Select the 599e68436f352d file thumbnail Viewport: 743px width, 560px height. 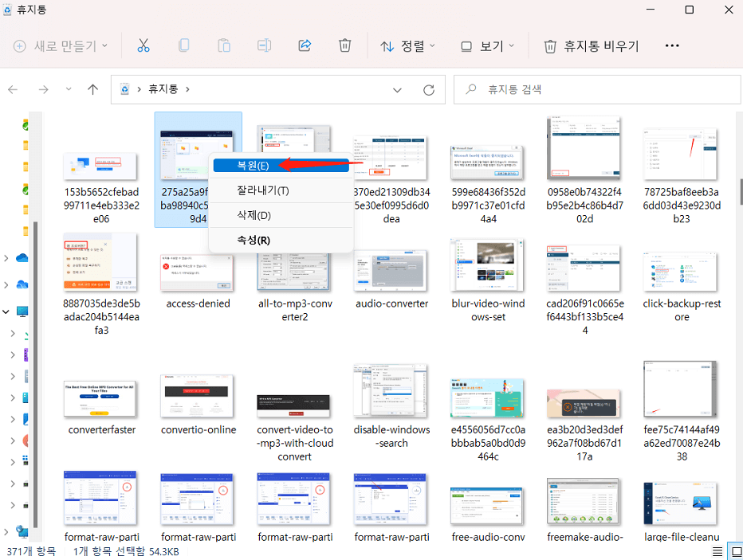pos(487,163)
